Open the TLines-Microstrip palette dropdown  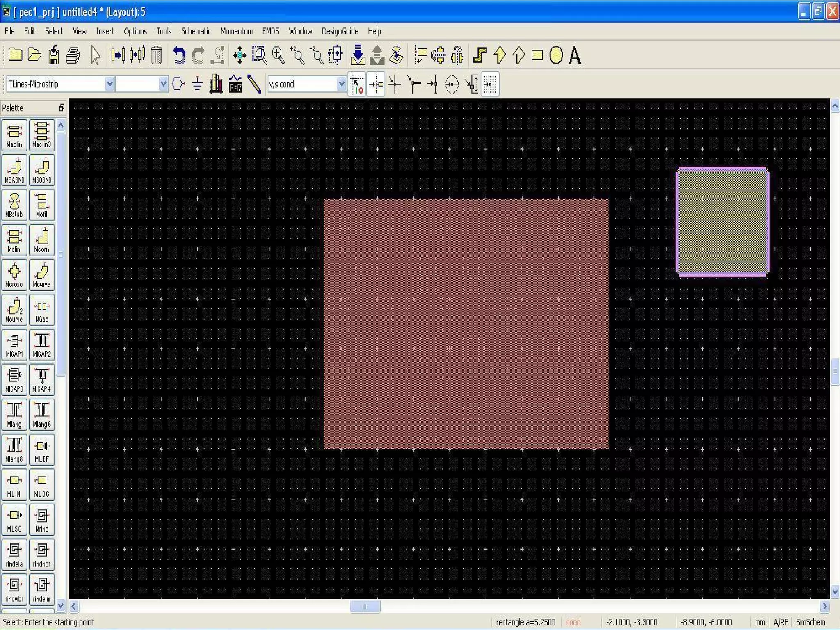[x=110, y=84]
